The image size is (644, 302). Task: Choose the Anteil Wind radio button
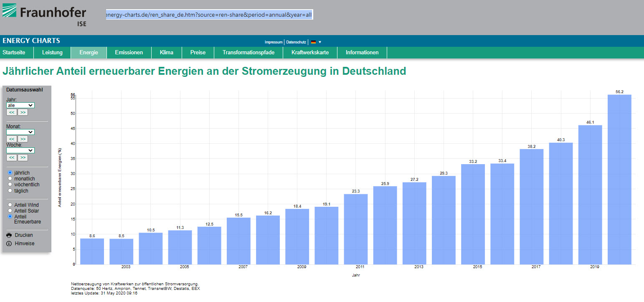(10, 205)
